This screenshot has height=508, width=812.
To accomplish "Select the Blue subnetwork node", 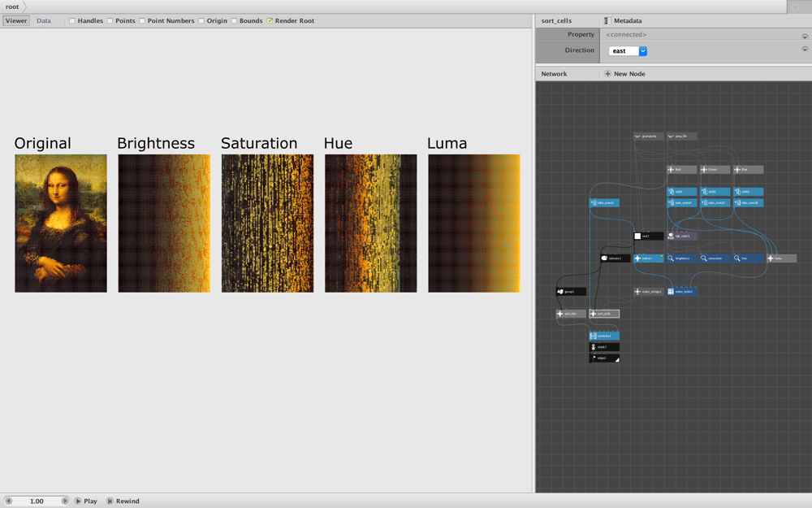I will coord(748,170).
